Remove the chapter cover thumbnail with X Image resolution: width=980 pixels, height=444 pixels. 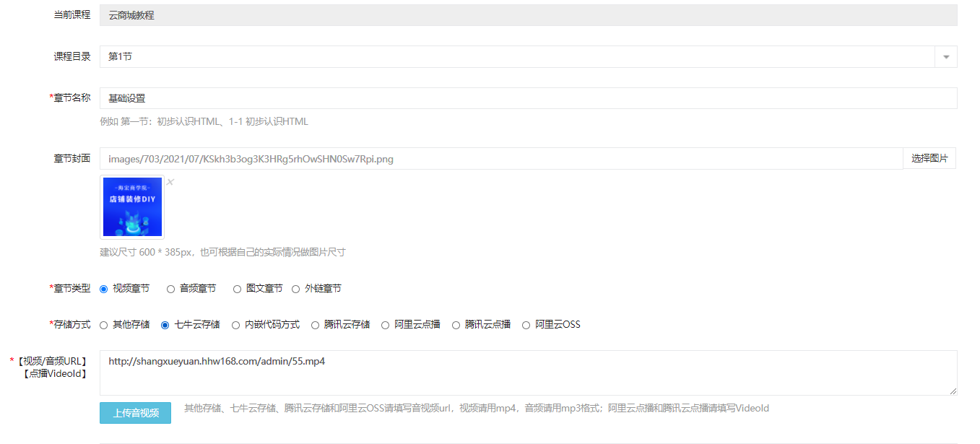click(x=170, y=182)
